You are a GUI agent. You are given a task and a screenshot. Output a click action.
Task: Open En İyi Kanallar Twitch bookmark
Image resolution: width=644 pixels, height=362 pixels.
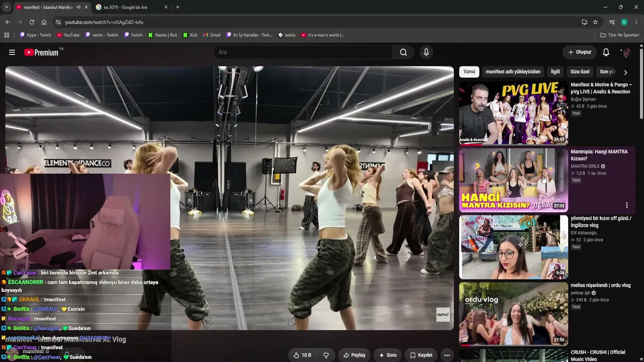tap(249, 35)
